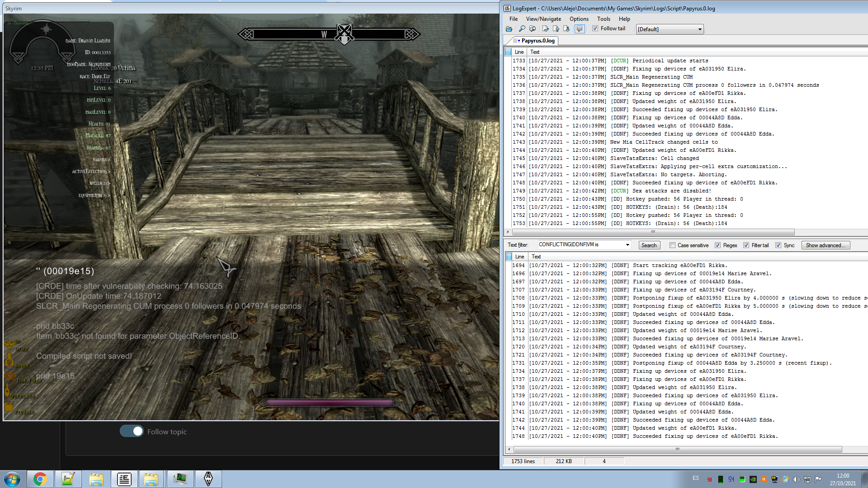Open Notepad++ from the taskbar
Image resolution: width=868 pixels, height=488 pixels.
point(68,479)
